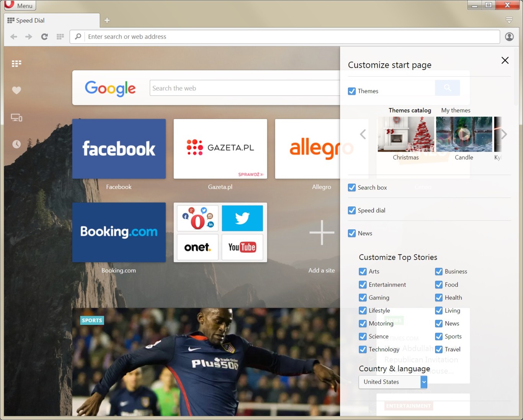This screenshot has height=420, width=523.
Task: Disable the Themes checkbox
Action: click(352, 91)
